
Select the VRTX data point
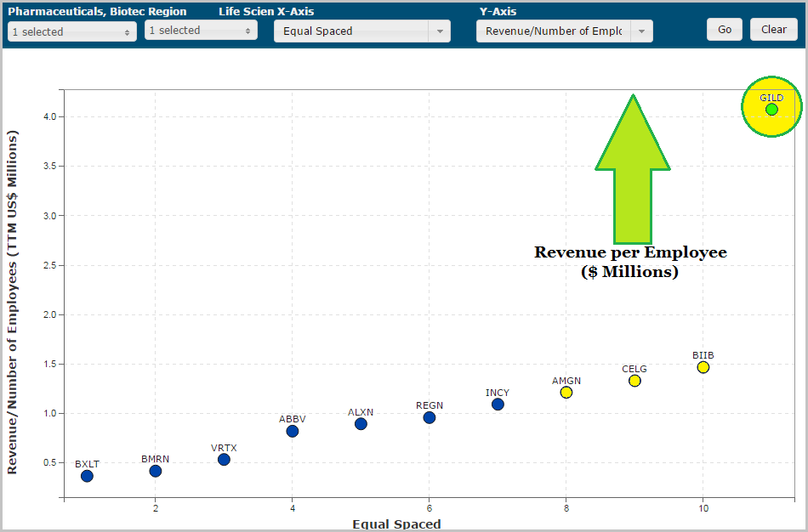coord(224,460)
